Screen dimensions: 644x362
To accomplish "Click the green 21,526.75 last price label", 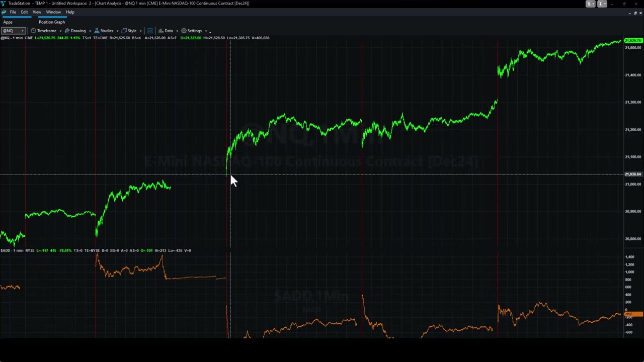I will click(x=633, y=41).
